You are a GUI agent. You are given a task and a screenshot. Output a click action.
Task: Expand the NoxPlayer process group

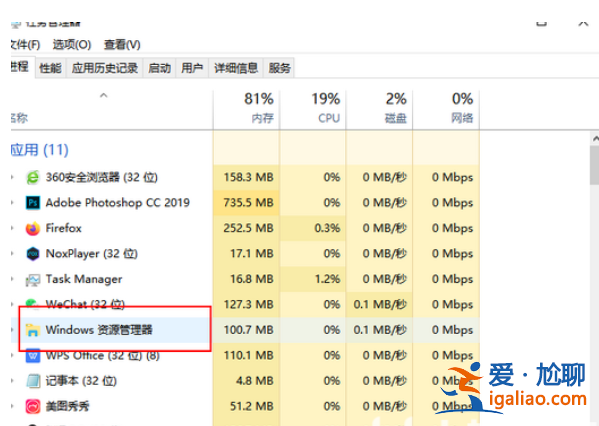pos(12,254)
